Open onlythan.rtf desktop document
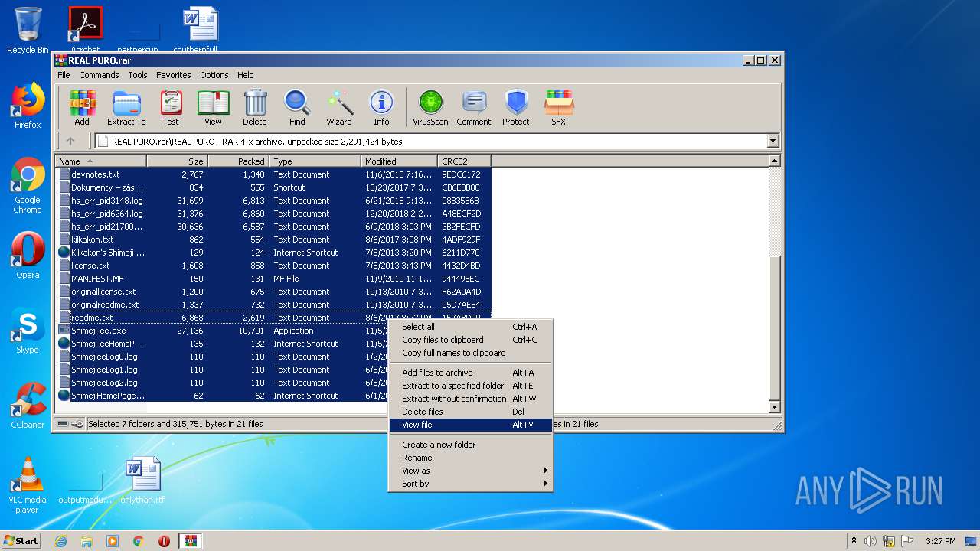 pyautogui.click(x=142, y=481)
